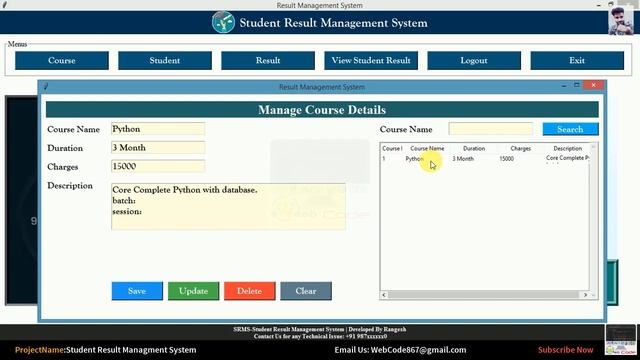Close the Manage Course Details window
640x360 pixels.
pos(593,85)
